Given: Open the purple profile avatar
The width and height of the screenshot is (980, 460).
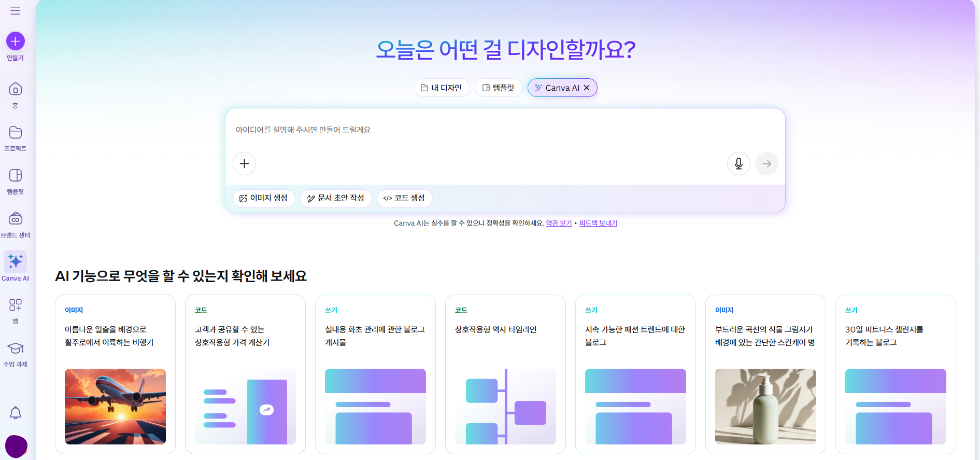Looking at the screenshot, I should (16, 446).
